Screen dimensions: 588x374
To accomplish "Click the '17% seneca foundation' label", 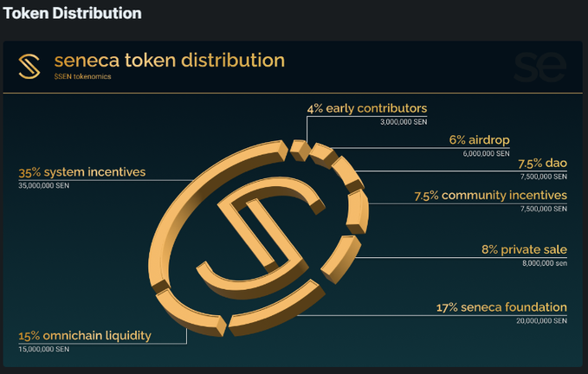I will (x=501, y=307).
